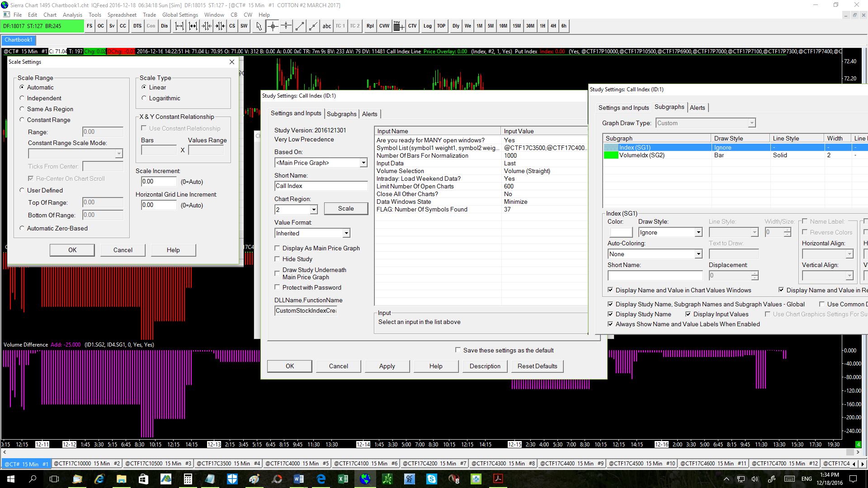The width and height of the screenshot is (868, 488).
Task: Enable the Hide Study checkbox
Action: (x=277, y=259)
